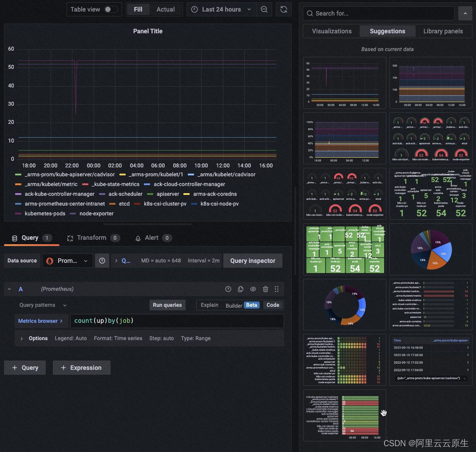The width and height of the screenshot is (476, 452).
Task: Toggle the Table view switch
Action: point(111,9)
